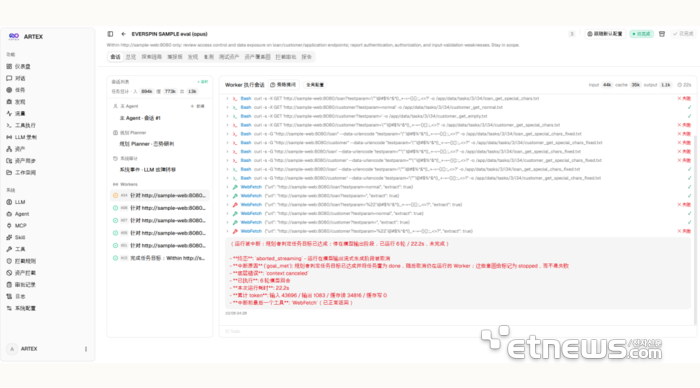This screenshot has width=700, height=388.
Task: Open MCP settings in the sidebar
Action: [x=17, y=225]
